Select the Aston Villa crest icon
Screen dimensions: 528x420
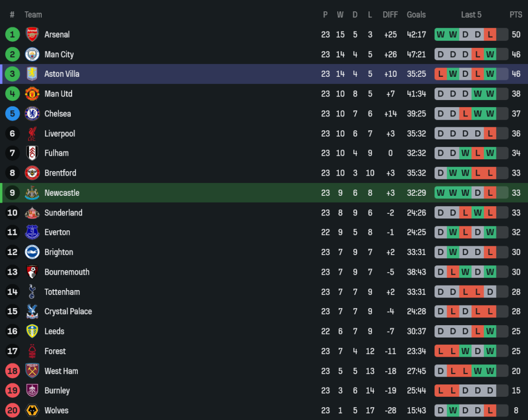pos(32,74)
